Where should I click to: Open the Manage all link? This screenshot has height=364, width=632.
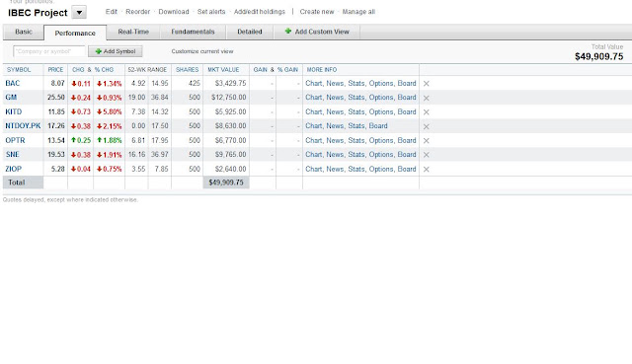tap(358, 12)
